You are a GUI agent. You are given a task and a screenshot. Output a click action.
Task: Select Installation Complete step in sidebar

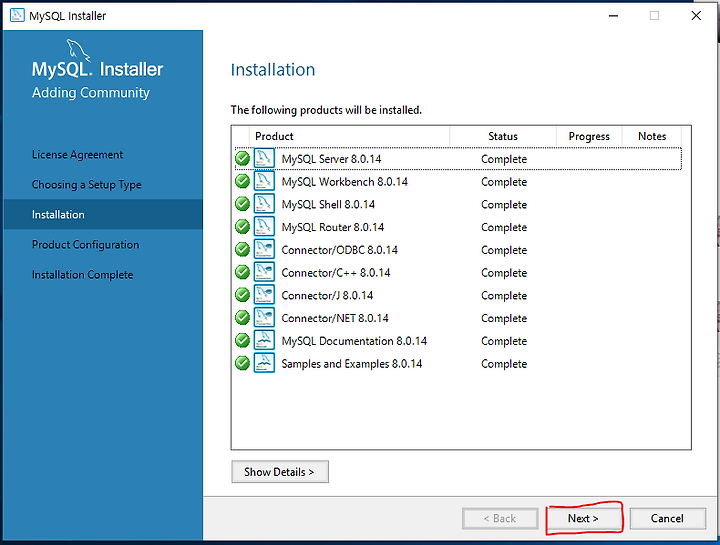82,275
